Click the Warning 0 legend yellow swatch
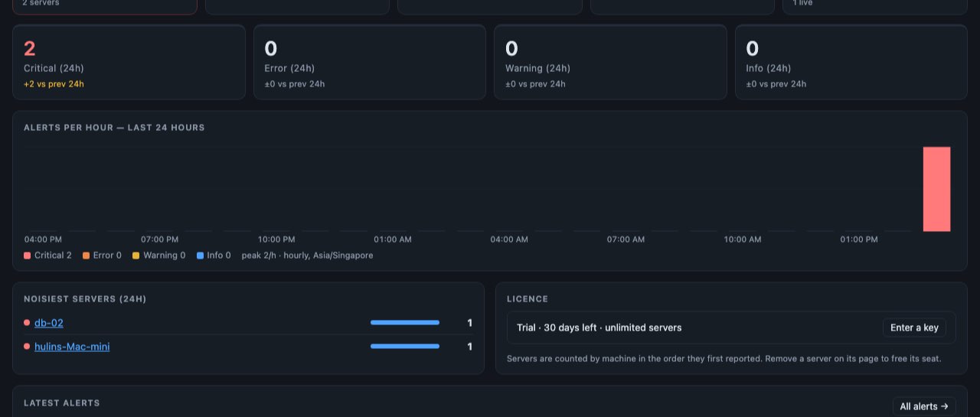This screenshot has height=417, width=980. (x=136, y=256)
